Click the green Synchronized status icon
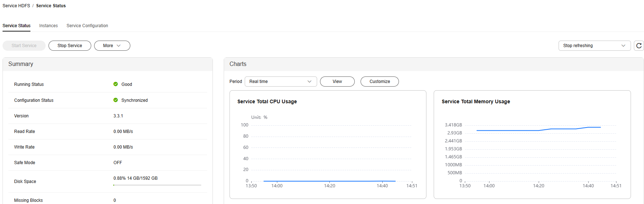 pyautogui.click(x=115, y=100)
